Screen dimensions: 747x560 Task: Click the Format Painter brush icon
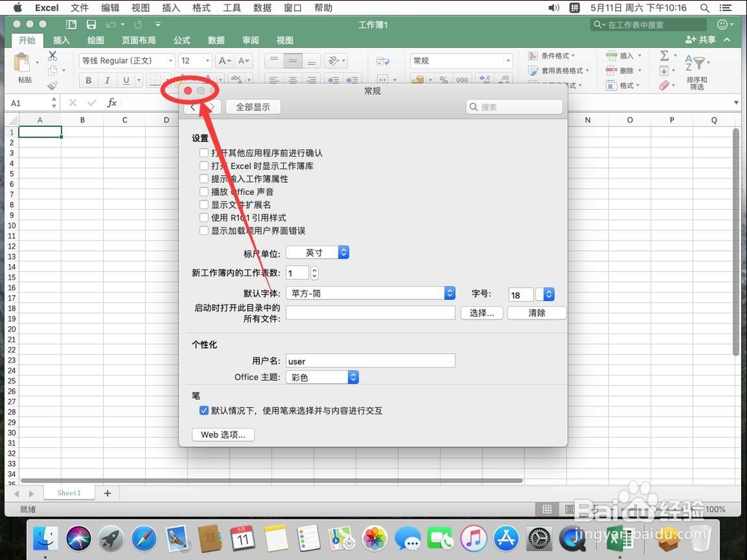coord(52,85)
